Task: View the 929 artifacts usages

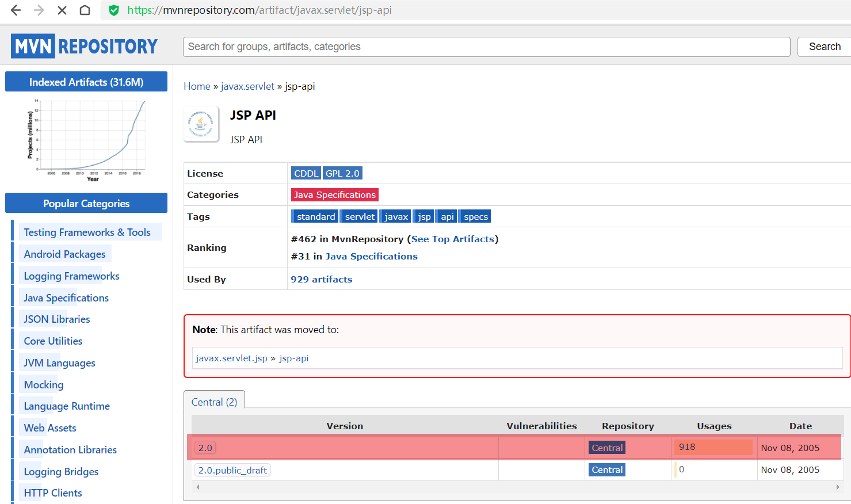Action: pos(321,279)
